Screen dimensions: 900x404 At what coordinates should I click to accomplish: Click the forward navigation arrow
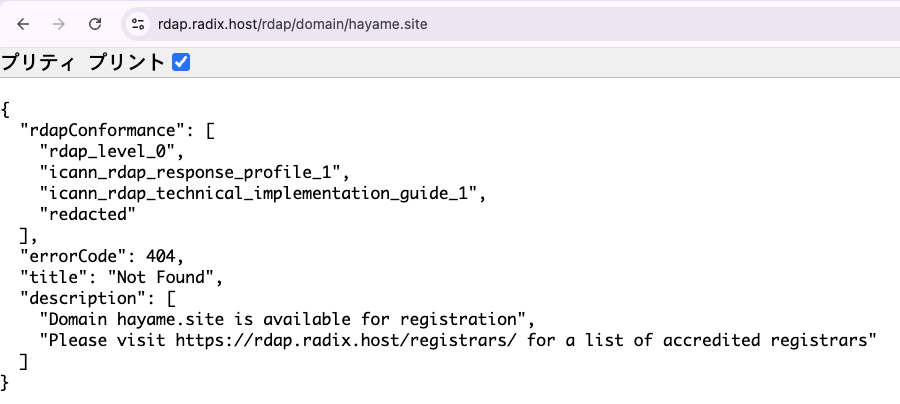(x=59, y=24)
